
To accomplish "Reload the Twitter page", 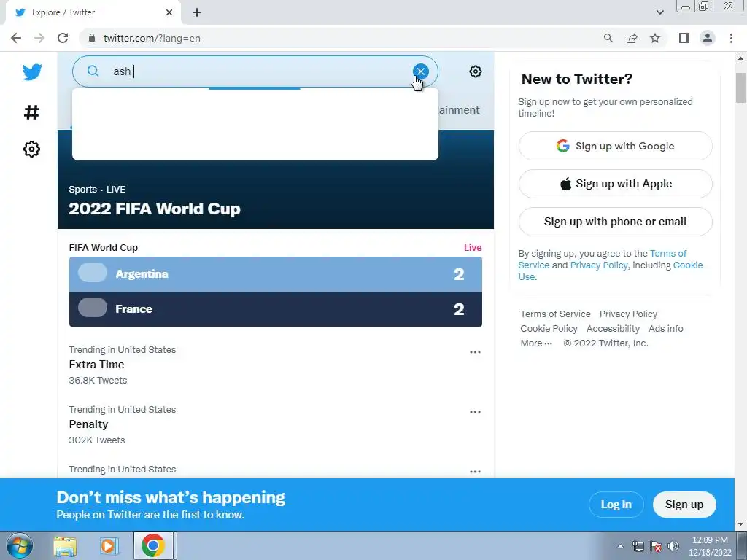I will [63, 38].
